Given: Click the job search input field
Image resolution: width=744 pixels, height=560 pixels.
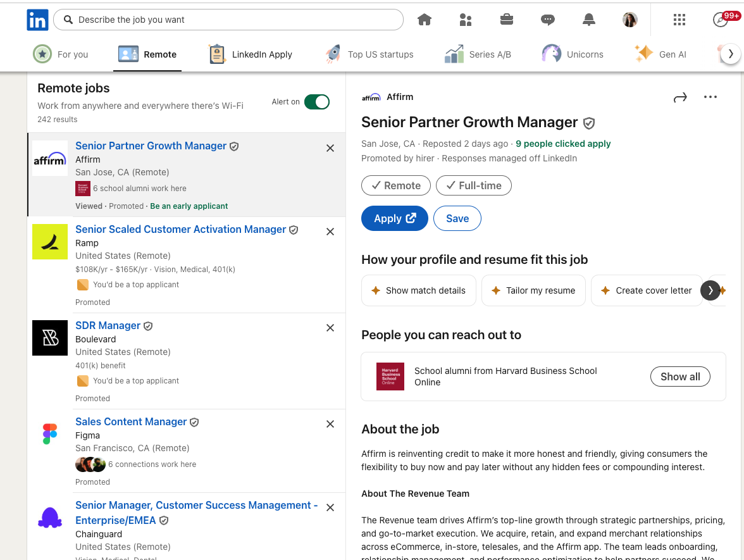Looking at the screenshot, I should (x=228, y=20).
